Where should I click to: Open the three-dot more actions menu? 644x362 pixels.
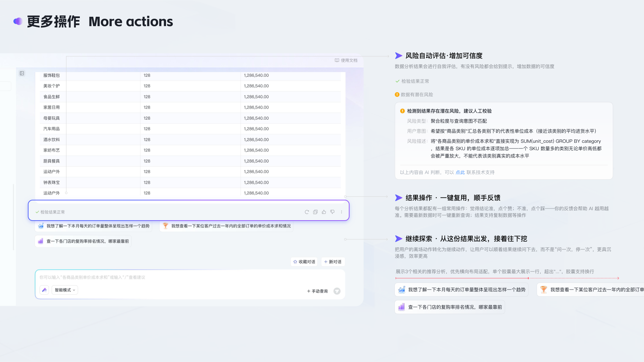pyautogui.click(x=341, y=212)
